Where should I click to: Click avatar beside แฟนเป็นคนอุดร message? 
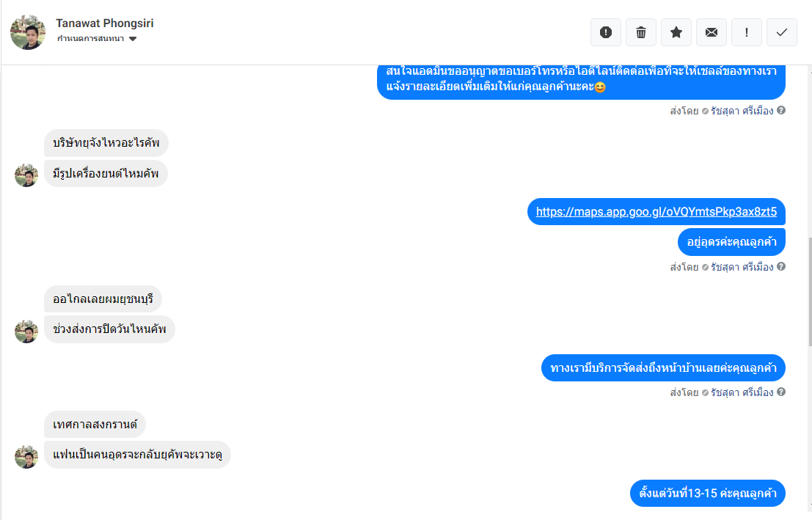point(26,457)
